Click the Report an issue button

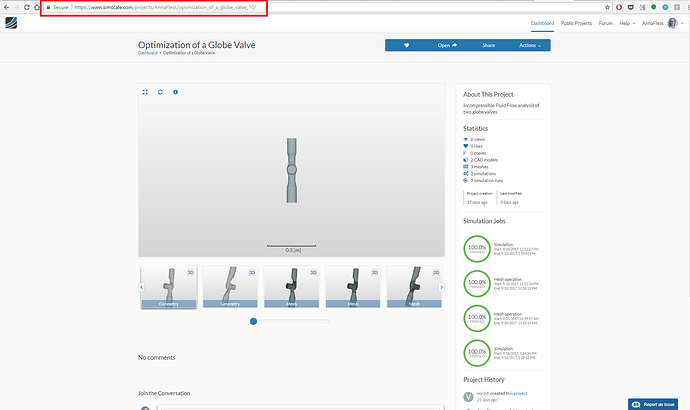(x=653, y=404)
